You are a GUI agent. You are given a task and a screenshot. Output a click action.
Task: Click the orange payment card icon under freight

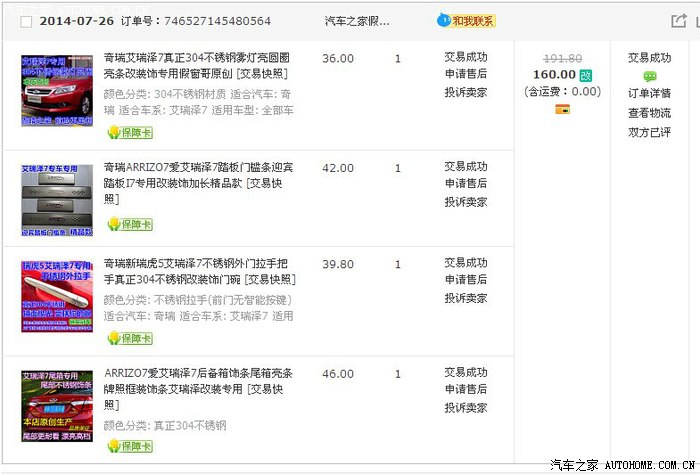click(x=562, y=109)
